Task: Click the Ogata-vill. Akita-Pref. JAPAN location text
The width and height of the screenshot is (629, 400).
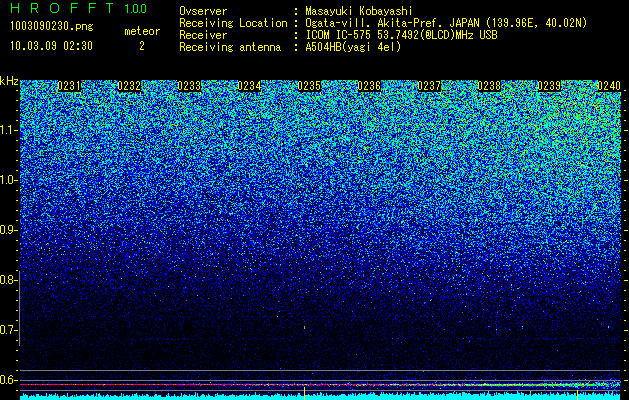Action: [x=446, y=23]
